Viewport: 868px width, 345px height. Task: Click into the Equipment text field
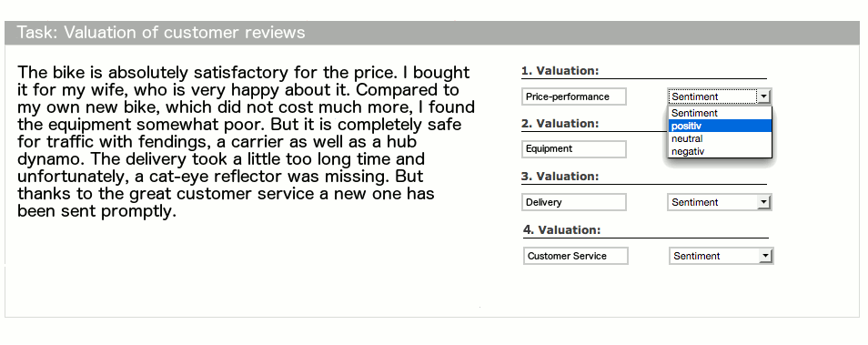[573, 149]
